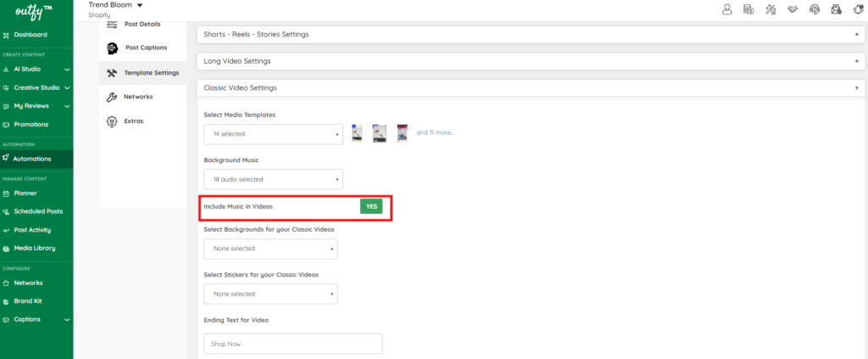The image size is (868, 359).
Task: Click the Dashboard sidebar icon
Action: pos(6,35)
